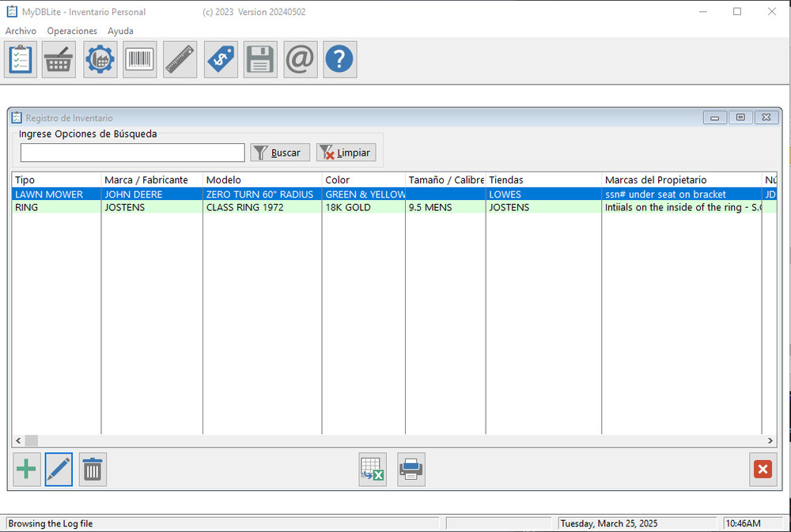Open the Operaciones menu
Screen dimensions: 791x532
tap(72, 31)
